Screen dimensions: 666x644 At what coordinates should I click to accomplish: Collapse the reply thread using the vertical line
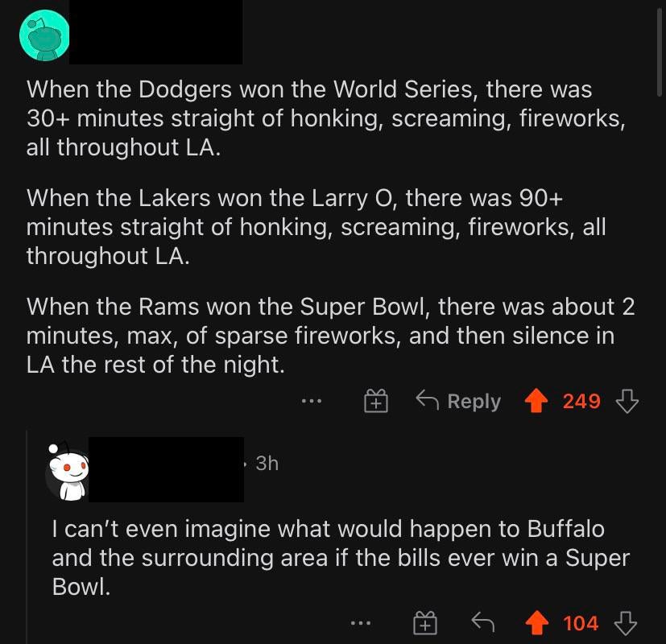click(27, 547)
